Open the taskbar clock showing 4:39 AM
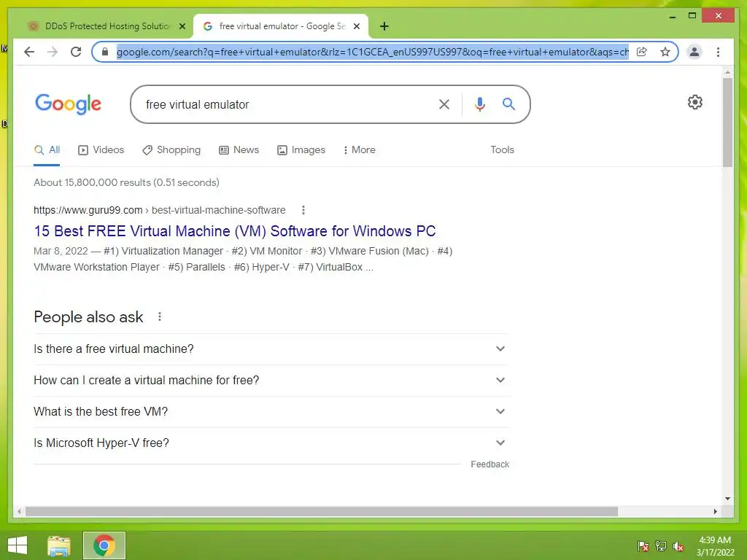 [715, 546]
